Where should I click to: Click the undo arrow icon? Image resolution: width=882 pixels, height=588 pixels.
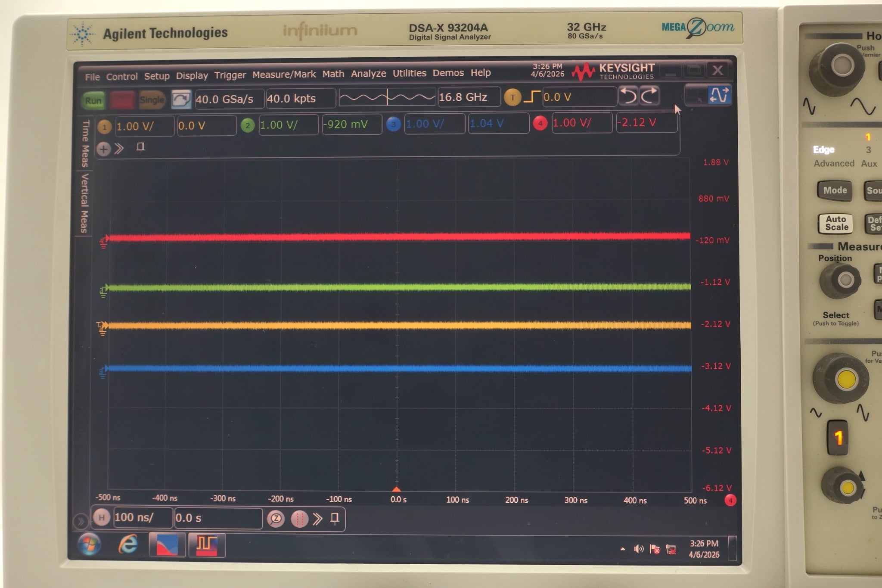[628, 96]
